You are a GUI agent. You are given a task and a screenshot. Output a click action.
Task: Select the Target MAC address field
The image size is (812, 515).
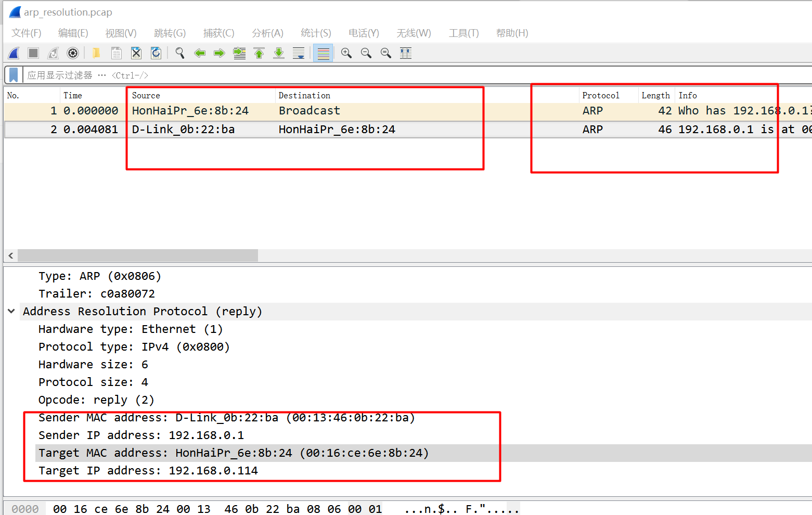coord(234,453)
